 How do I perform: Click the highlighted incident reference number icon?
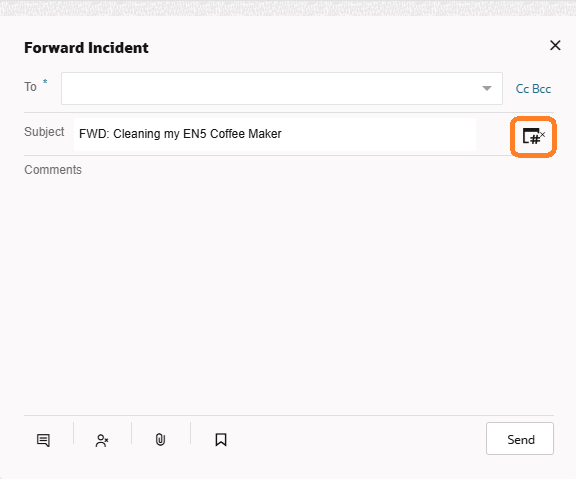point(533,137)
